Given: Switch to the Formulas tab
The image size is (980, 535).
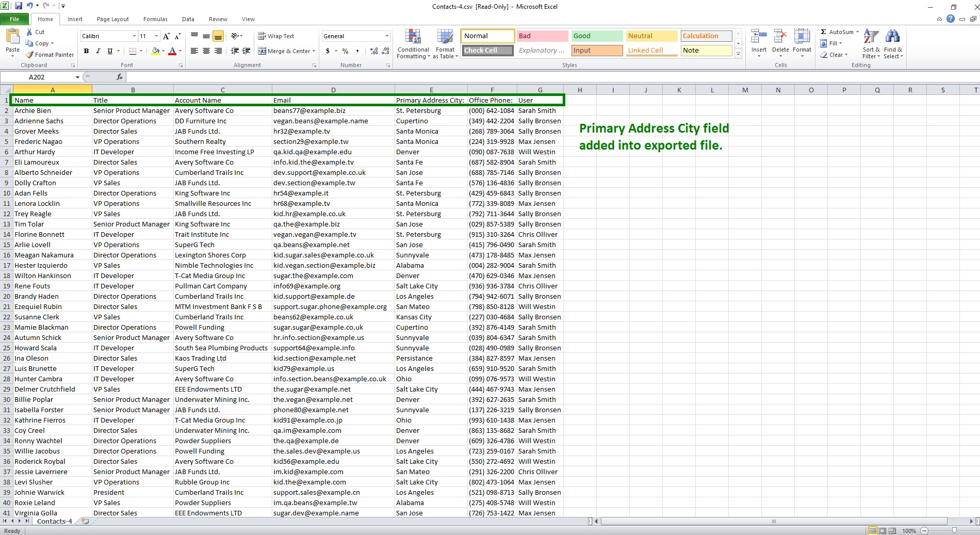Looking at the screenshot, I should point(155,19).
